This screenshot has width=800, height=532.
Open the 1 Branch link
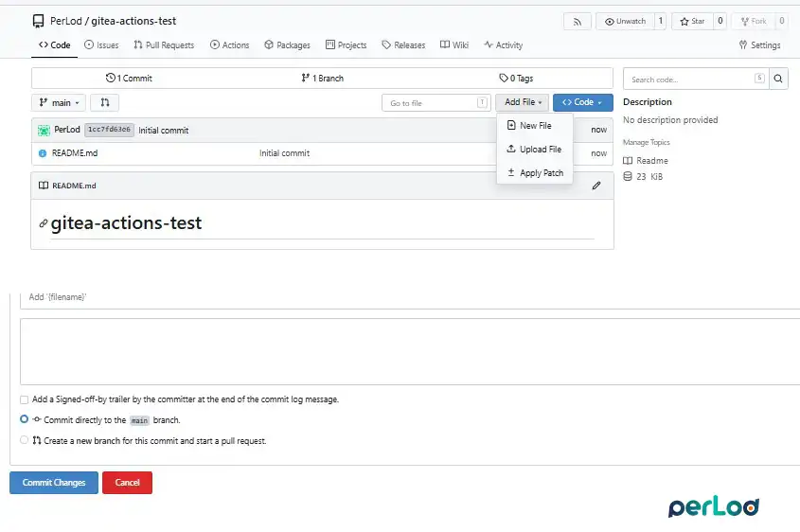click(x=322, y=78)
